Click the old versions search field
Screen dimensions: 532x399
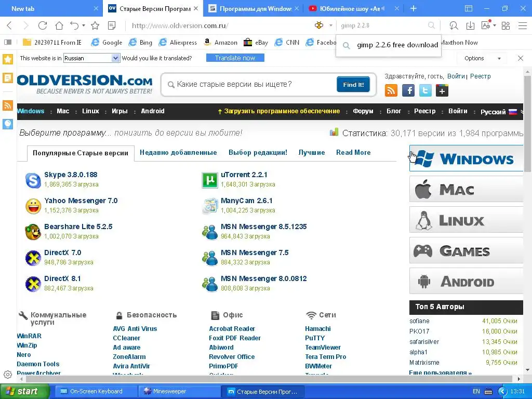pyautogui.click(x=251, y=85)
